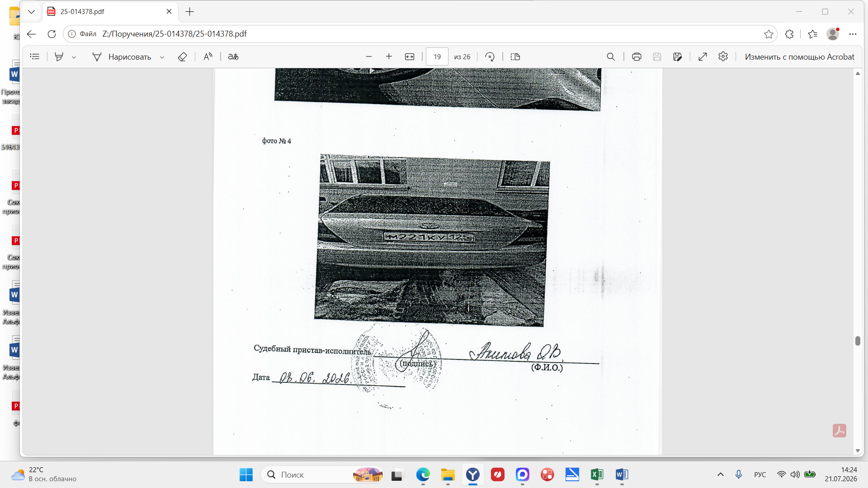The width and height of the screenshot is (868, 488).
Task: Toggle the page view layout
Action: coord(515,56)
